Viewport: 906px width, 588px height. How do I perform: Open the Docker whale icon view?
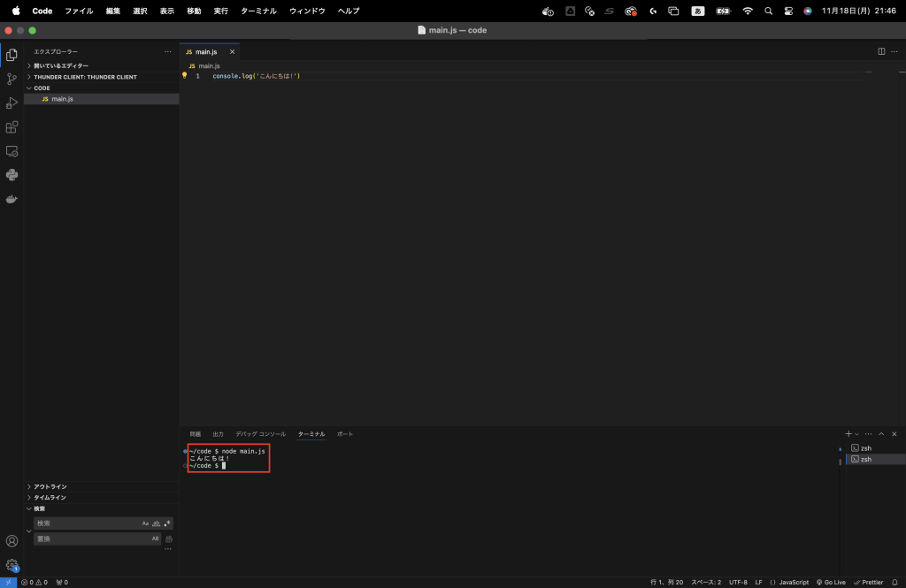click(12, 199)
